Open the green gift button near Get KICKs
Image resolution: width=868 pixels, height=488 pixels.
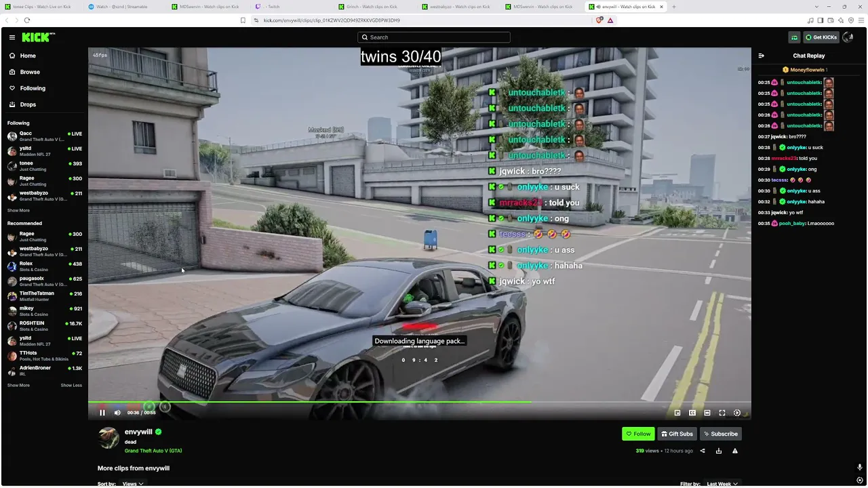coord(794,37)
